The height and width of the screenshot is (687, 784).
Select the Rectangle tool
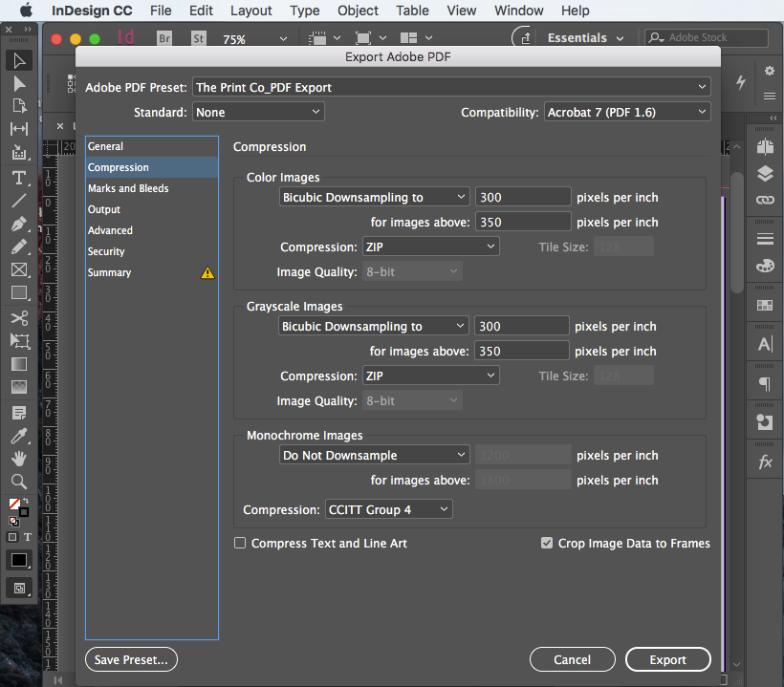[x=19, y=292]
